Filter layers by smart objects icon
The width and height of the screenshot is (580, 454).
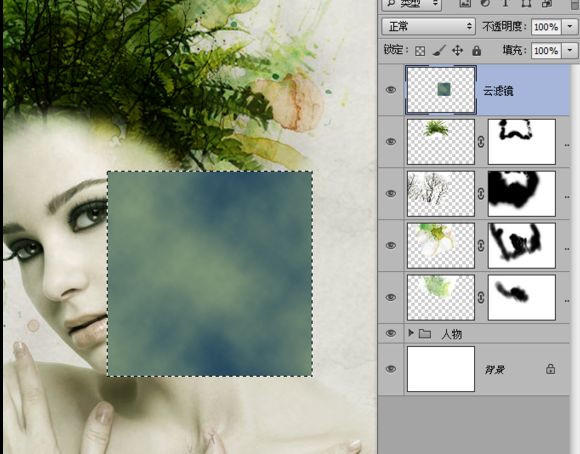pyautogui.click(x=547, y=3)
